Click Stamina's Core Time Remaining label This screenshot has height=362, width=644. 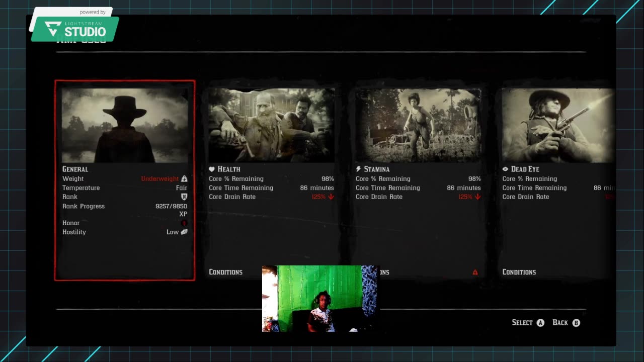pyautogui.click(x=388, y=188)
